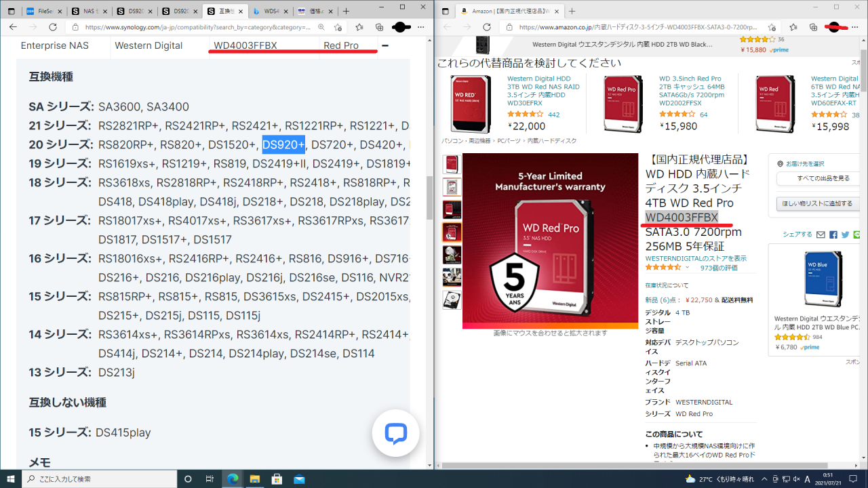
Task: Switch to the WDS4 Bing tab
Action: [x=270, y=12]
